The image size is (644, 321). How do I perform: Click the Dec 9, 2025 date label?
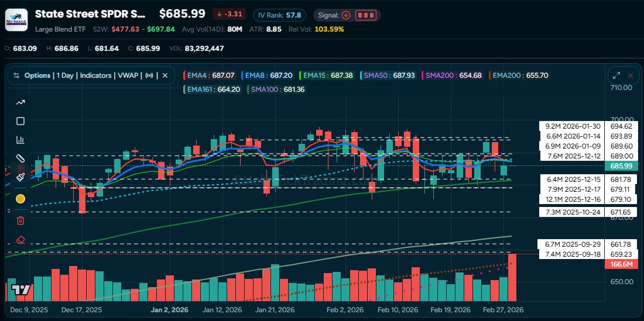pos(29,309)
